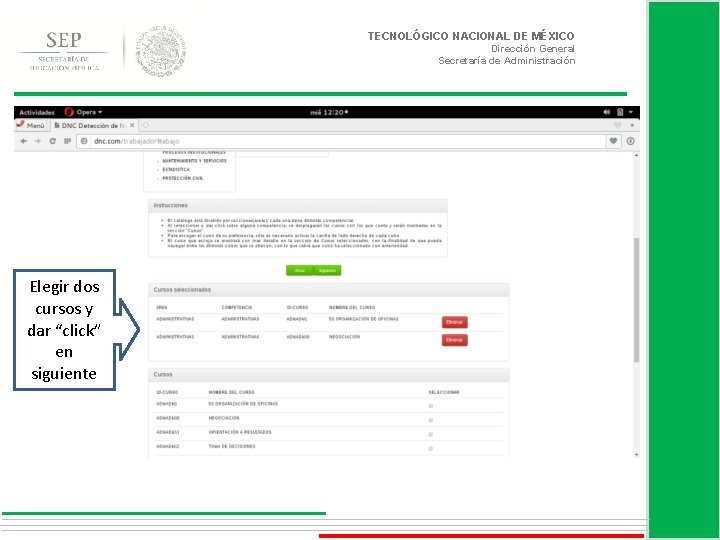Click the SELECCIONAR column header

(x=444, y=392)
